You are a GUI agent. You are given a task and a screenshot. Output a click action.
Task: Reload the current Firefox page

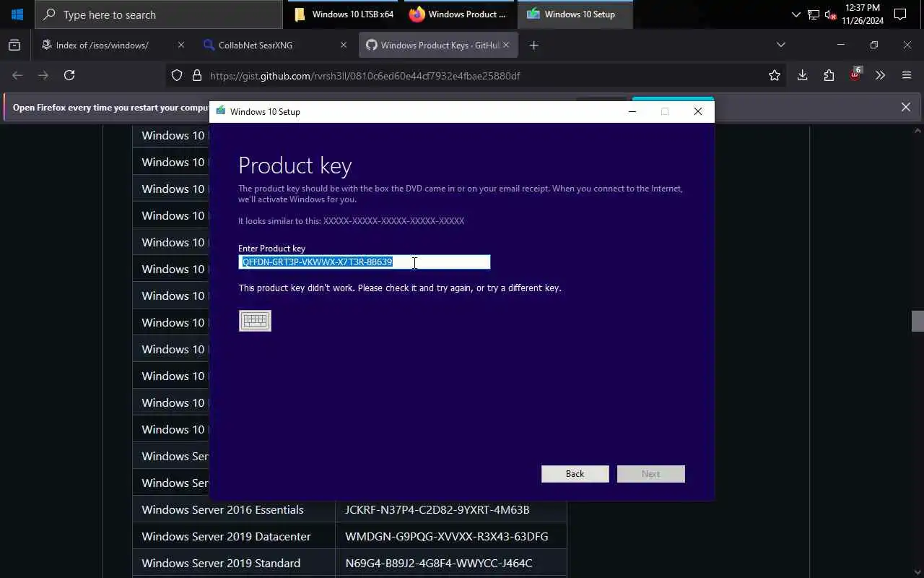pyautogui.click(x=69, y=75)
